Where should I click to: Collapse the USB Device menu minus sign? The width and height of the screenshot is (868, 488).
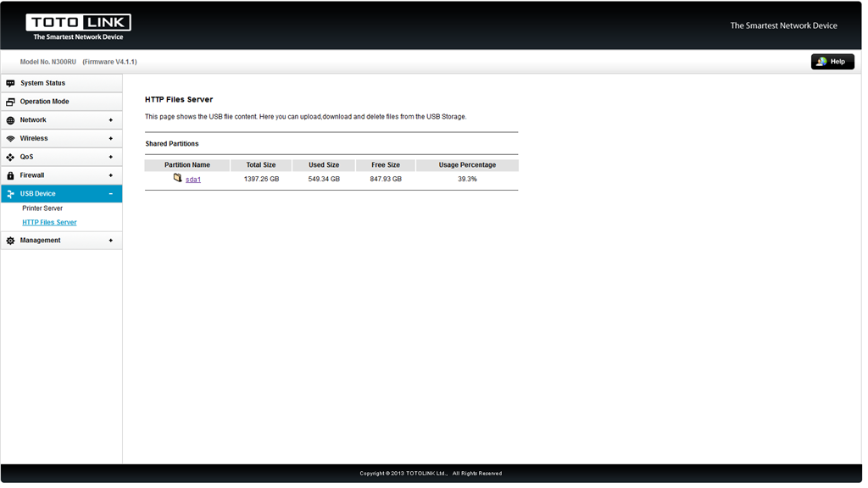click(x=111, y=194)
